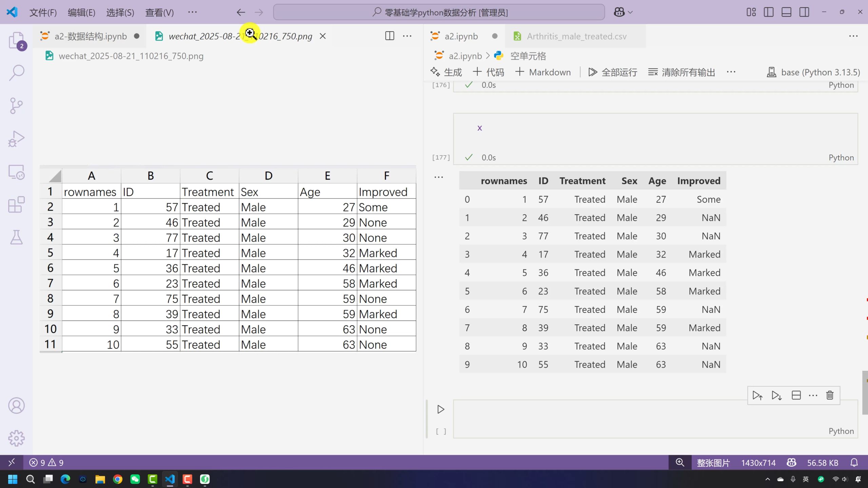This screenshot has width=868, height=488.
Task: Open the Testing flask view
Action: [x=16, y=237]
